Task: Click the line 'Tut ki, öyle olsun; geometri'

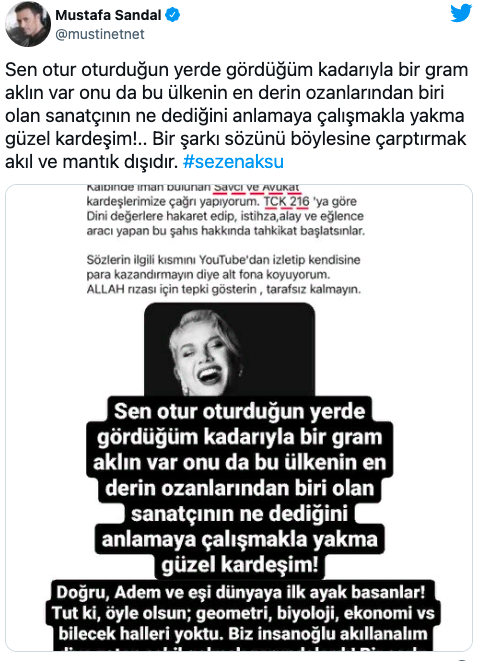Action: point(243,613)
